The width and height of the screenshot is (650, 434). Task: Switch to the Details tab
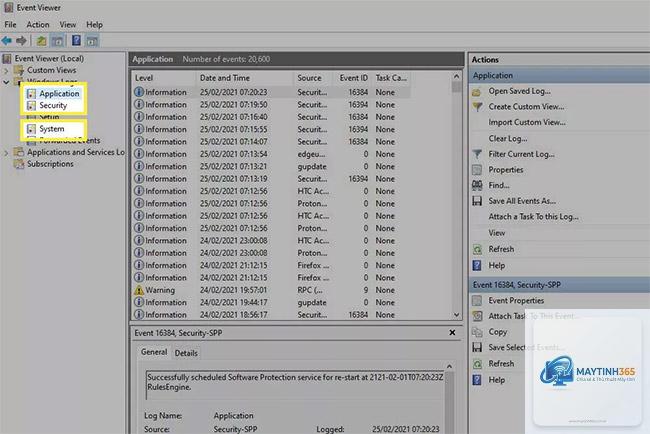pyautogui.click(x=186, y=353)
